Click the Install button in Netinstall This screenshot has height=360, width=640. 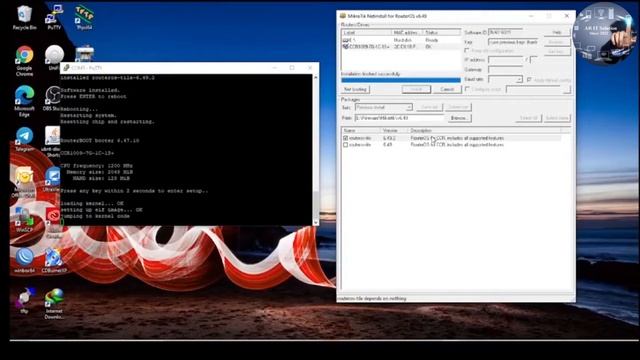pos(416,89)
